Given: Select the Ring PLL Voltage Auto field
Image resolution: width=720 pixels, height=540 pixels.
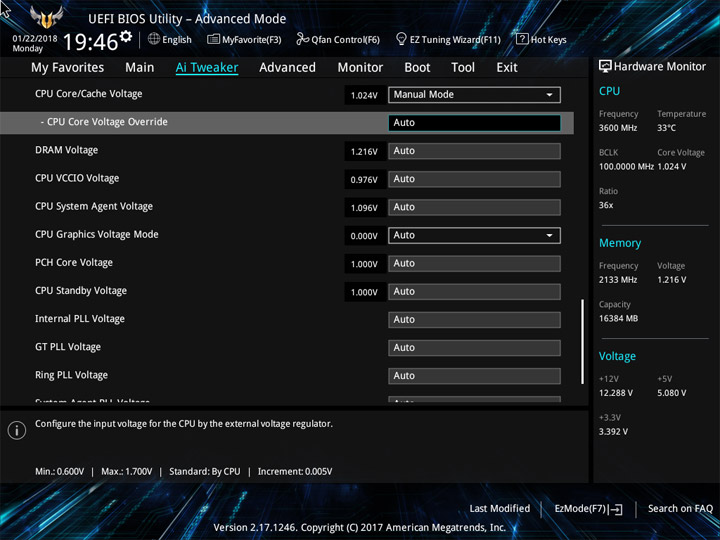Looking at the screenshot, I should click(474, 376).
